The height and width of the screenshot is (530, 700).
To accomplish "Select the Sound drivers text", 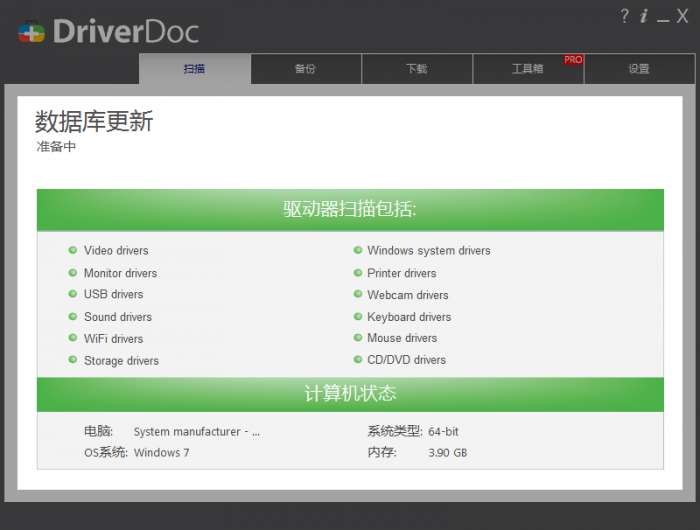I will coord(118,317).
